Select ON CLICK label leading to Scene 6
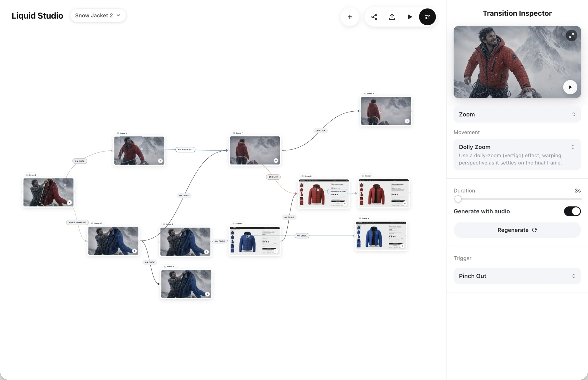This screenshot has height=380, width=588. click(150, 262)
